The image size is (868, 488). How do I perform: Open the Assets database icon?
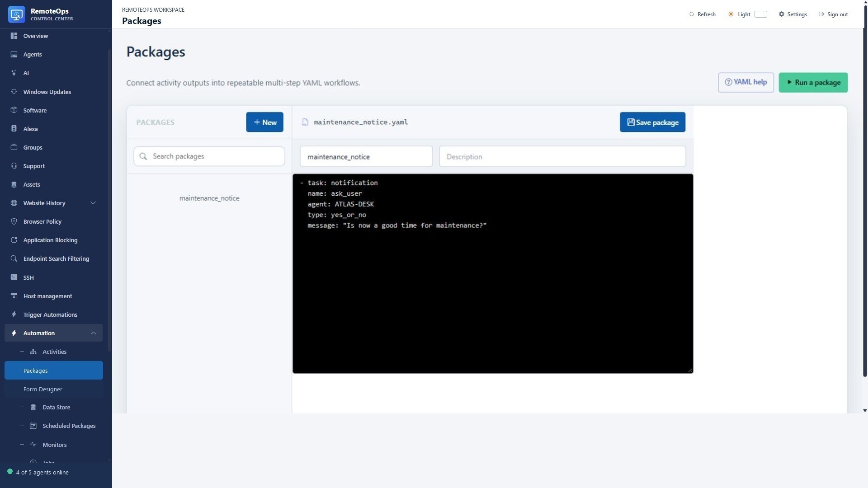[14, 184]
